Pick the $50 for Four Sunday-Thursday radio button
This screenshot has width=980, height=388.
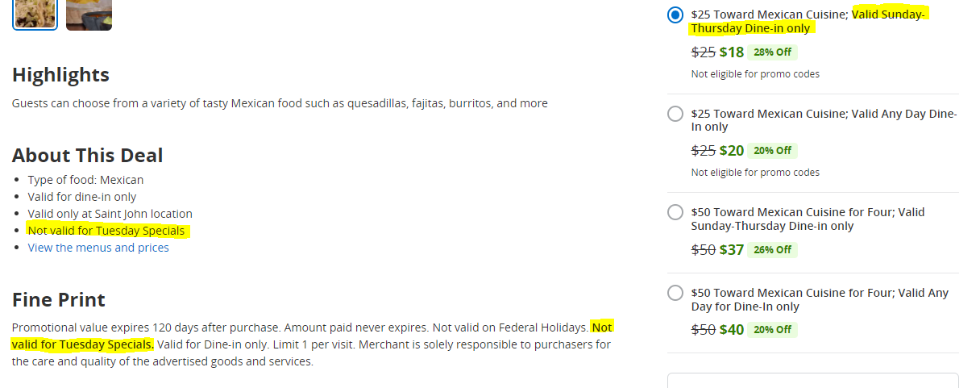(x=675, y=212)
